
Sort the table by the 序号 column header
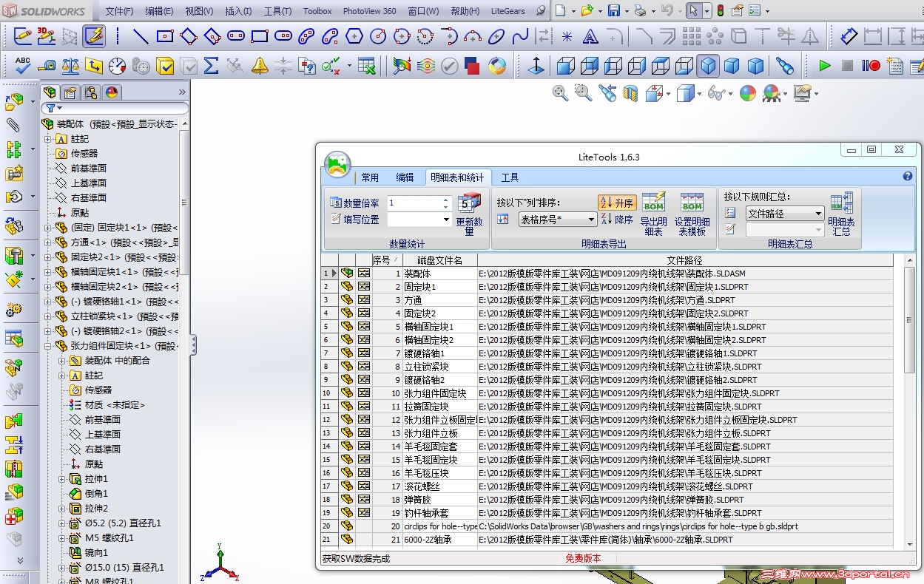click(386, 260)
